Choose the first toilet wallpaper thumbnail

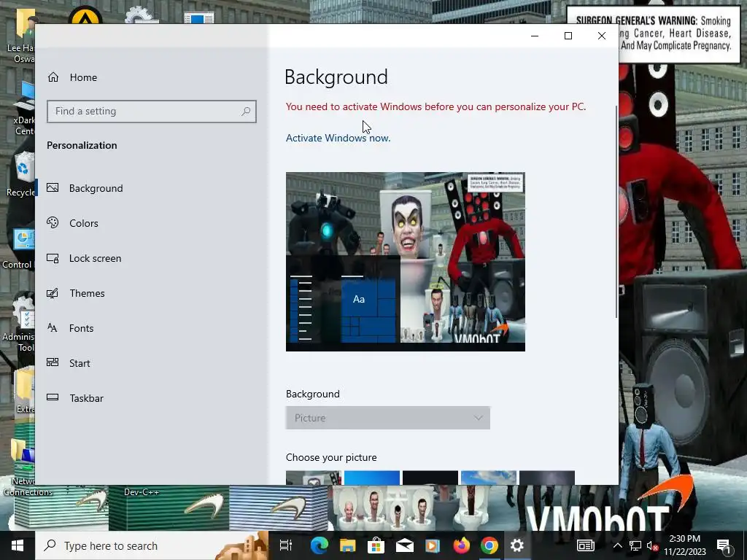pyautogui.click(x=314, y=478)
